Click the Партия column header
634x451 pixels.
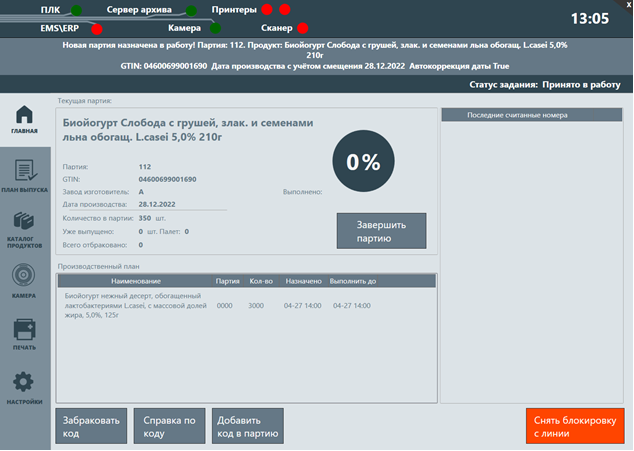coord(227,281)
